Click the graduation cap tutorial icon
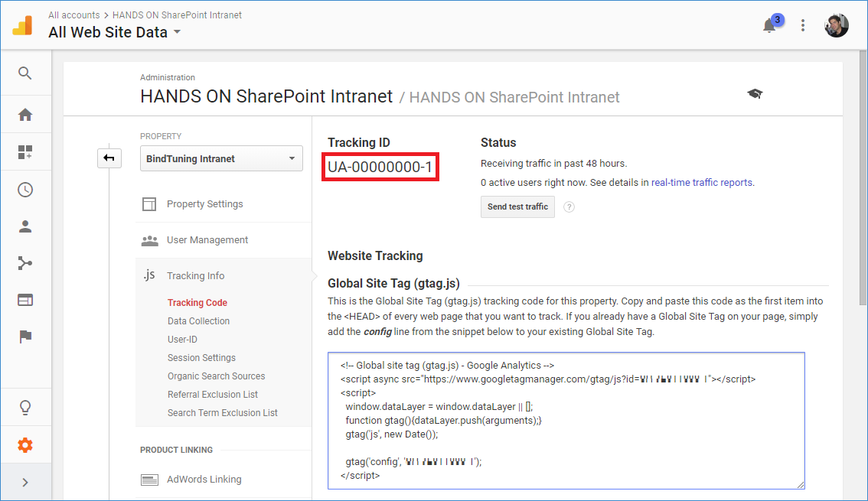Screen dimensions: 868x501 [x=755, y=92]
